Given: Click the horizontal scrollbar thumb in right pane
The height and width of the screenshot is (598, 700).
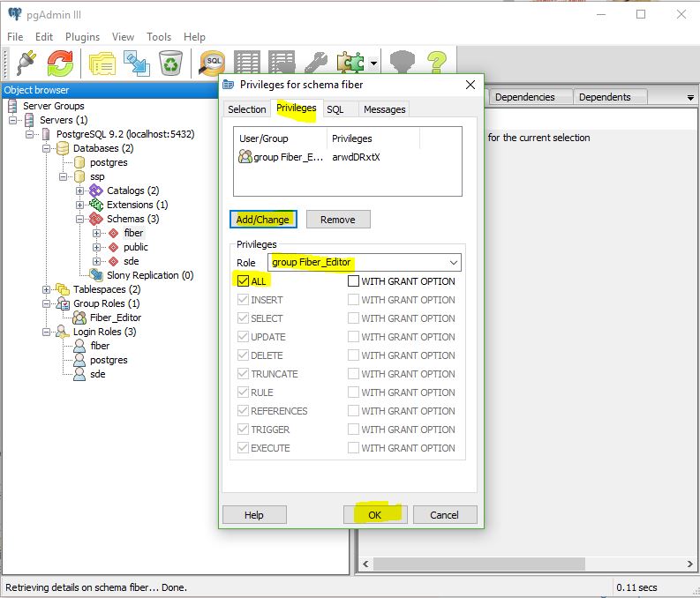Looking at the screenshot, I should (479, 564).
